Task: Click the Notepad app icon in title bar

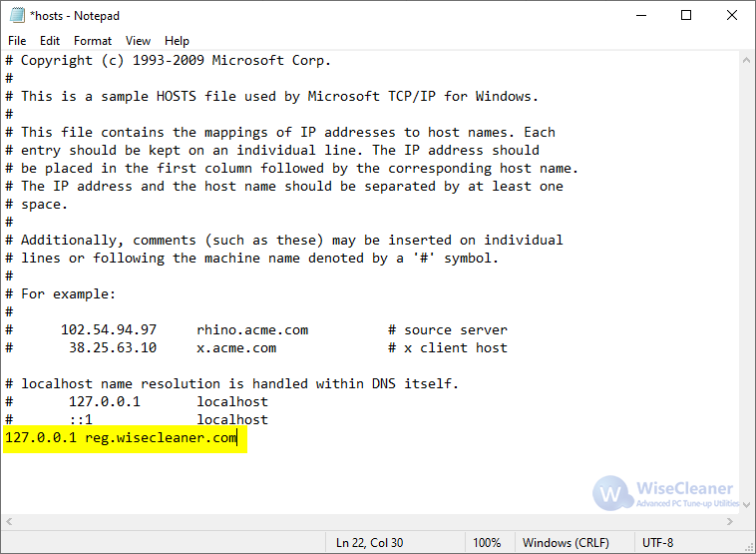Action: point(17,15)
